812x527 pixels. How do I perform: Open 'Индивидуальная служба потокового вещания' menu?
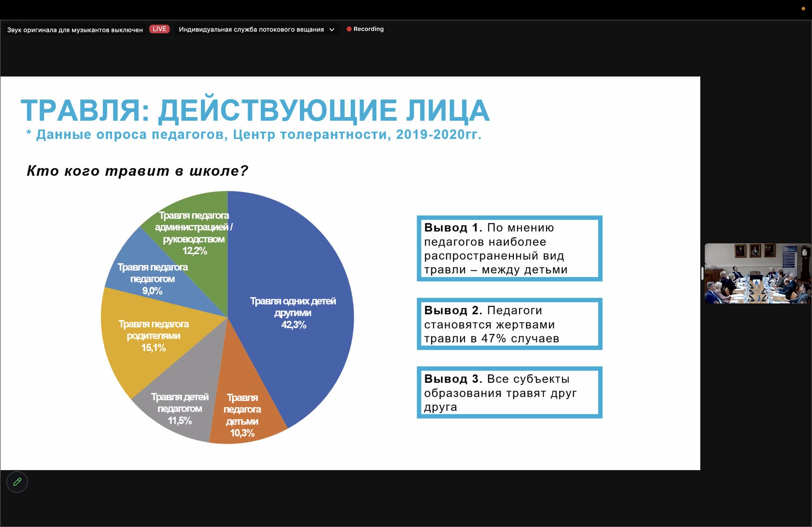tap(251, 30)
